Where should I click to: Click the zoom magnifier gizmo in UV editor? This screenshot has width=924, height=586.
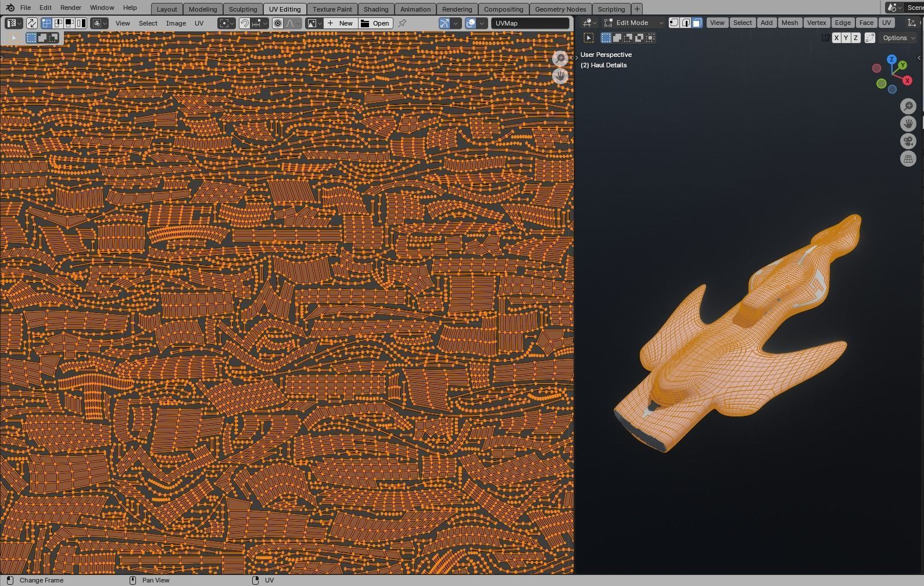[x=560, y=58]
